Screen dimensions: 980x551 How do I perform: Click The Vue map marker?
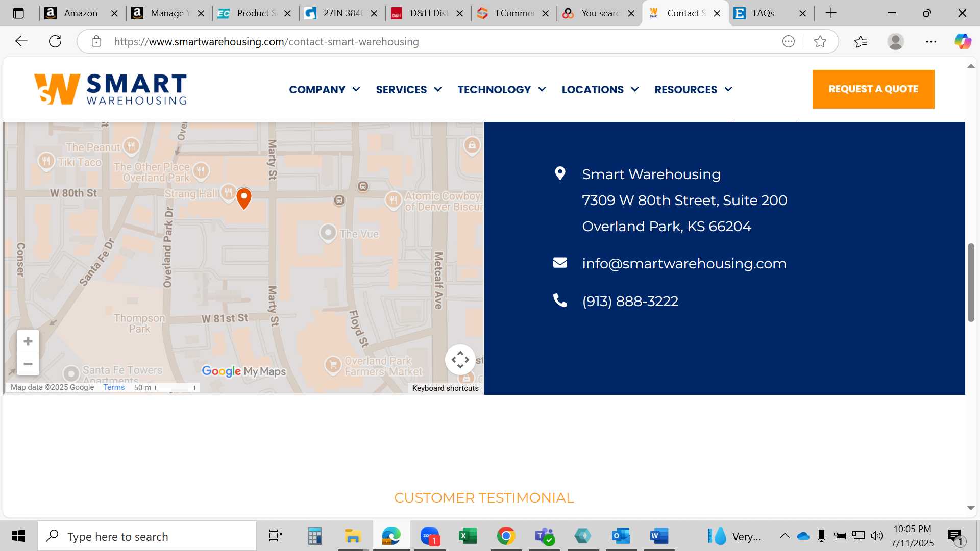tap(328, 233)
